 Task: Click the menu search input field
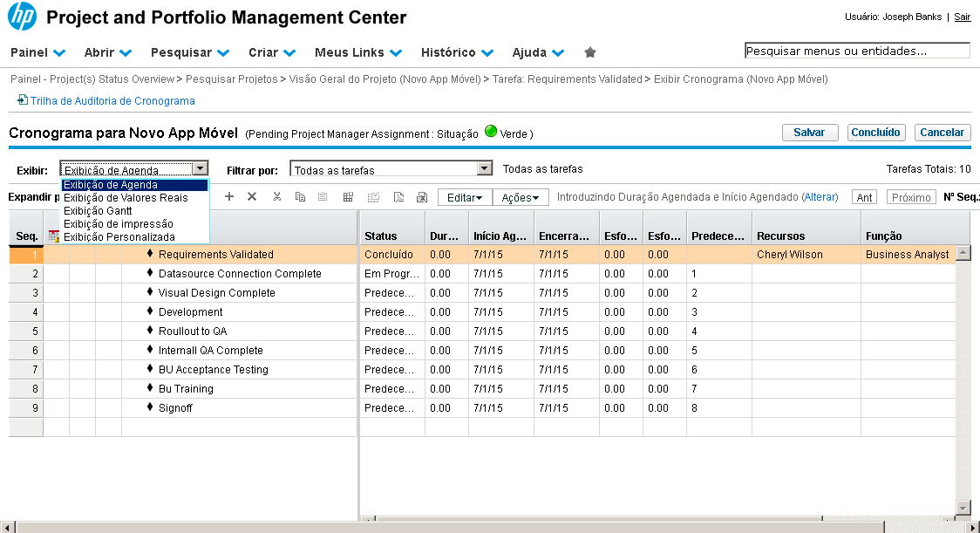coord(856,51)
